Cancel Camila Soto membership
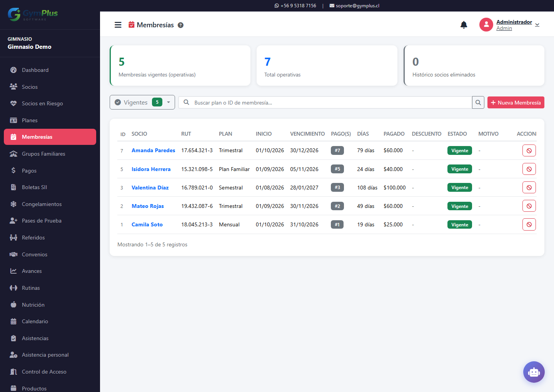The image size is (554, 392). [x=529, y=224]
